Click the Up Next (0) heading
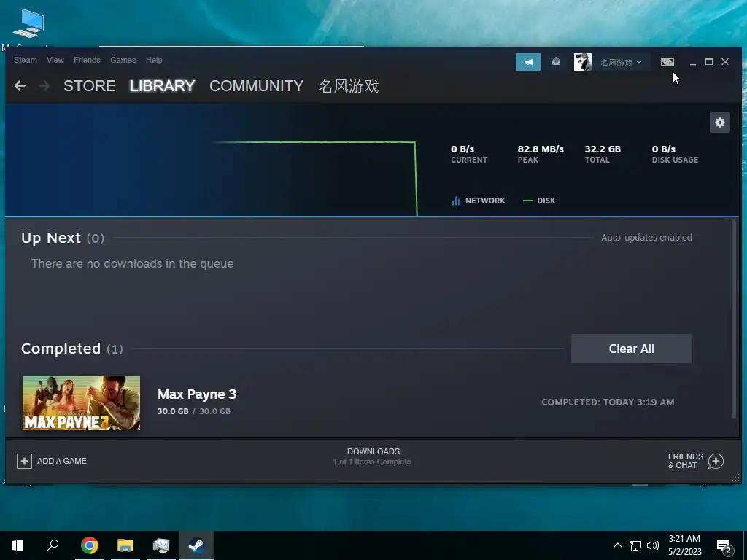 (x=63, y=238)
